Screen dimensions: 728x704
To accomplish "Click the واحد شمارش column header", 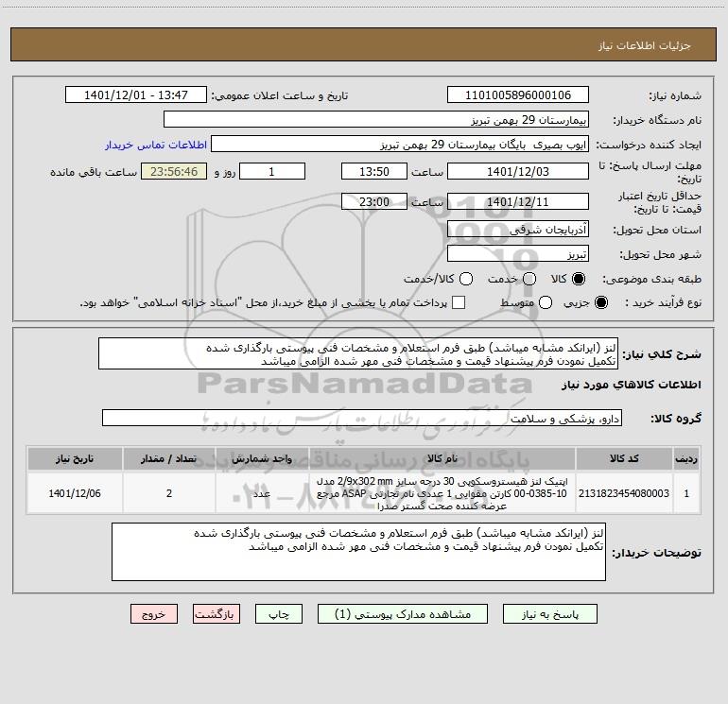I will [x=262, y=458].
